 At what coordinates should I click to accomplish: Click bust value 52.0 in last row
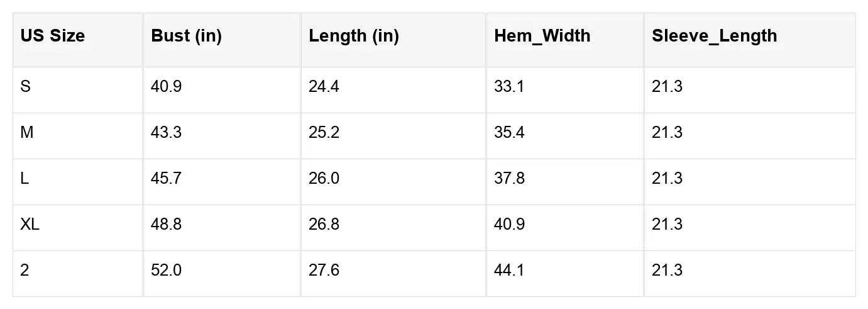tap(166, 271)
